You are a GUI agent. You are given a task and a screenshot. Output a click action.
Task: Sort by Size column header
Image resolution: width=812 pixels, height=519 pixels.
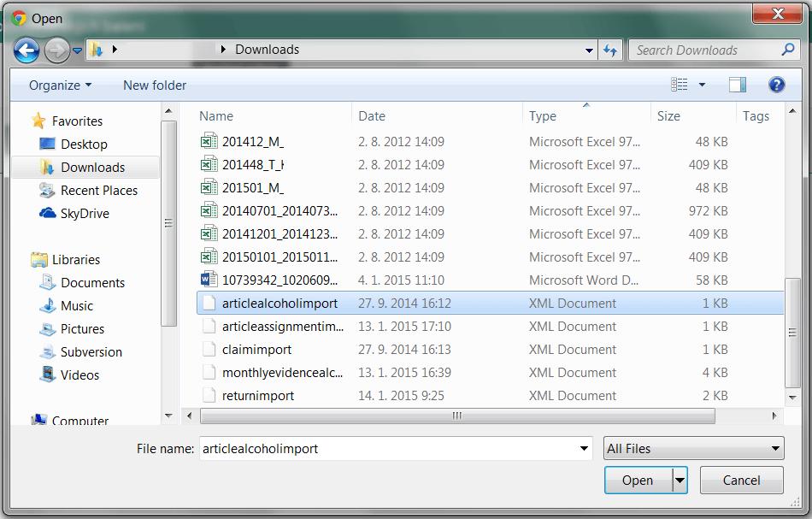668,116
